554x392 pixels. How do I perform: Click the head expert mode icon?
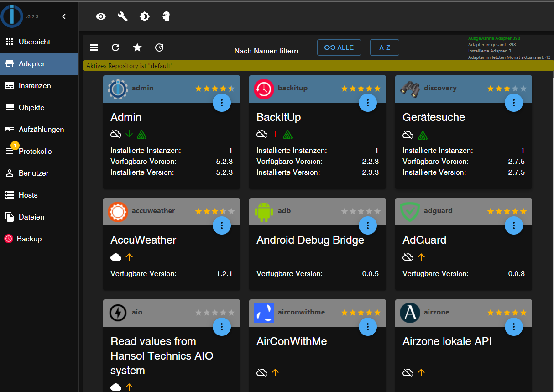pyautogui.click(x=167, y=17)
